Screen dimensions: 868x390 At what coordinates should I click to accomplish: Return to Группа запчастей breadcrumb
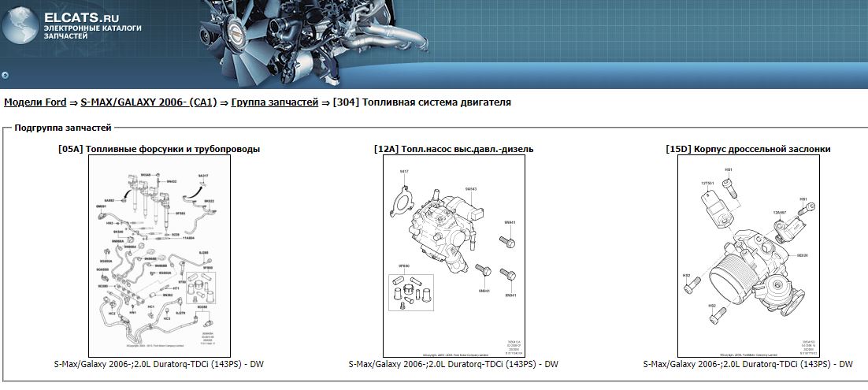click(x=275, y=102)
